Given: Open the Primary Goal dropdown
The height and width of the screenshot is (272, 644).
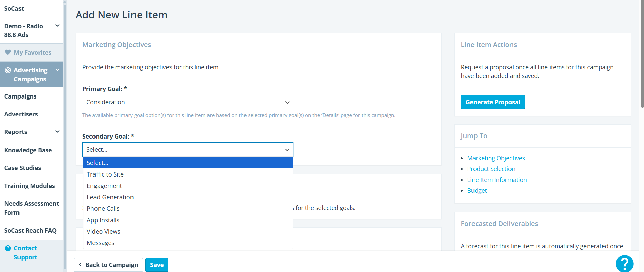Looking at the screenshot, I should pyautogui.click(x=188, y=102).
